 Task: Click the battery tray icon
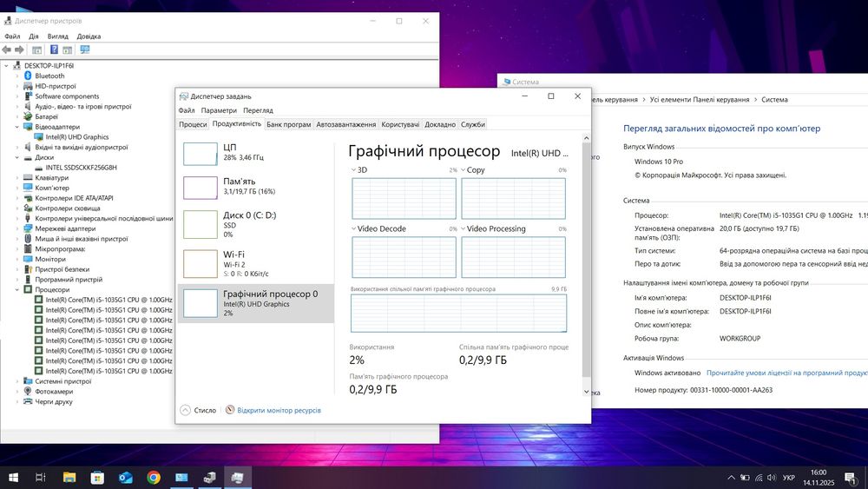[745, 478]
